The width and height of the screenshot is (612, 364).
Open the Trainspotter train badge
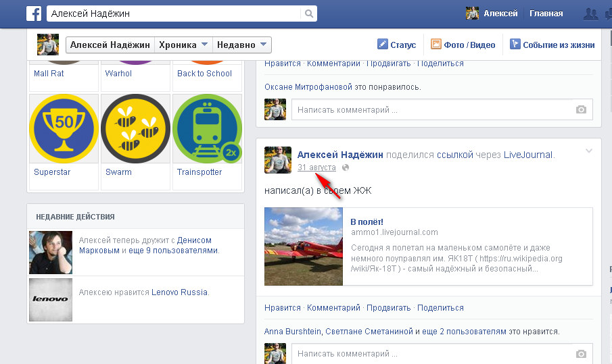207,128
